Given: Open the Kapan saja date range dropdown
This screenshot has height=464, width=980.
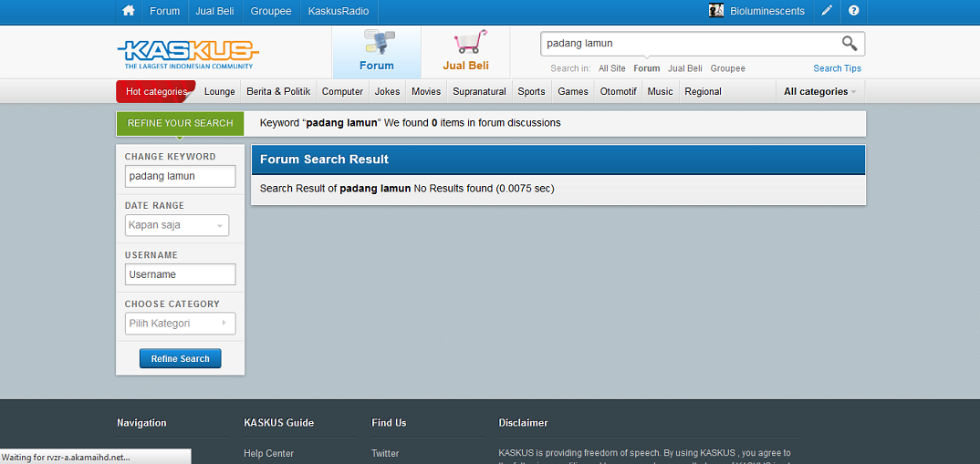Looking at the screenshot, I should click(177, 225).
